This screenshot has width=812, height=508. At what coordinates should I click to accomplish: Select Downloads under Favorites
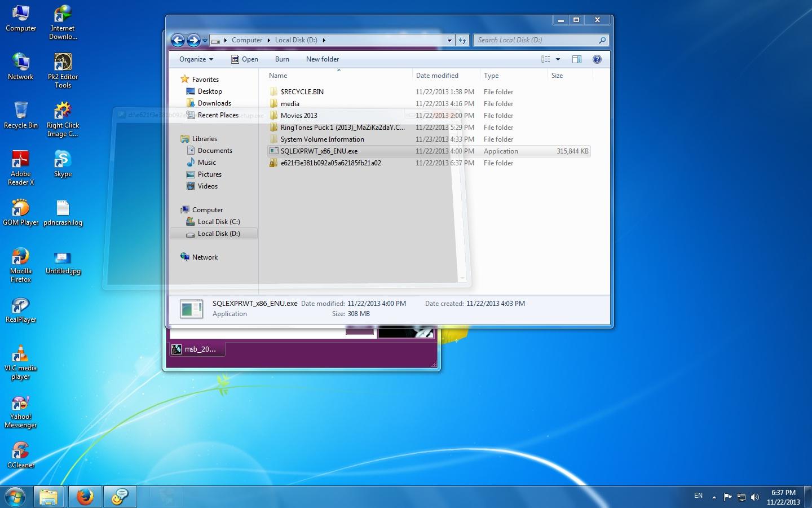(x=214, y=103)
